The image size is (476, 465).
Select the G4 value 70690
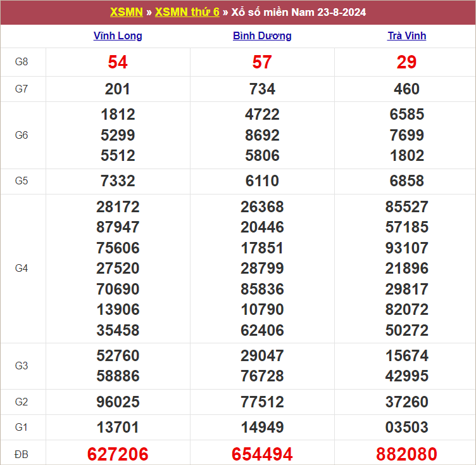(x=118, y=289)
